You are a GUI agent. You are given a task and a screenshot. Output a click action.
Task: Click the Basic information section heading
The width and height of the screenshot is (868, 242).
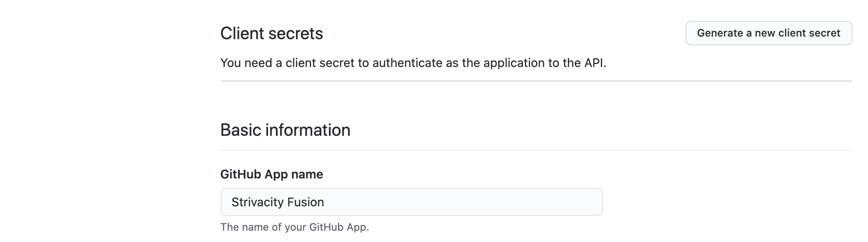(285, 130)
